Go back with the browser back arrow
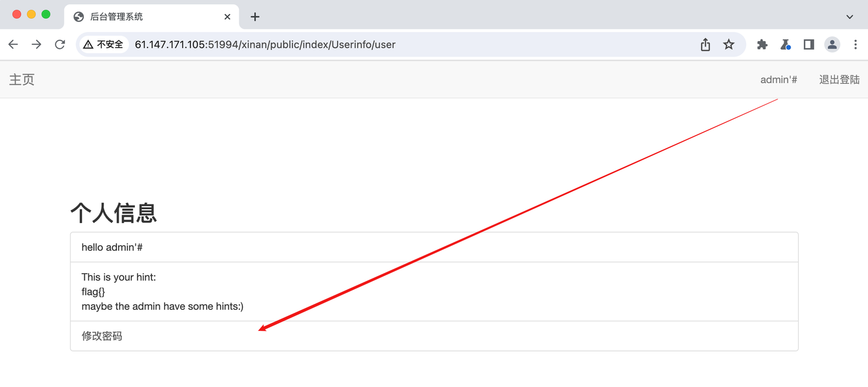This screenshot has width=868, height=387. point(13,45)
